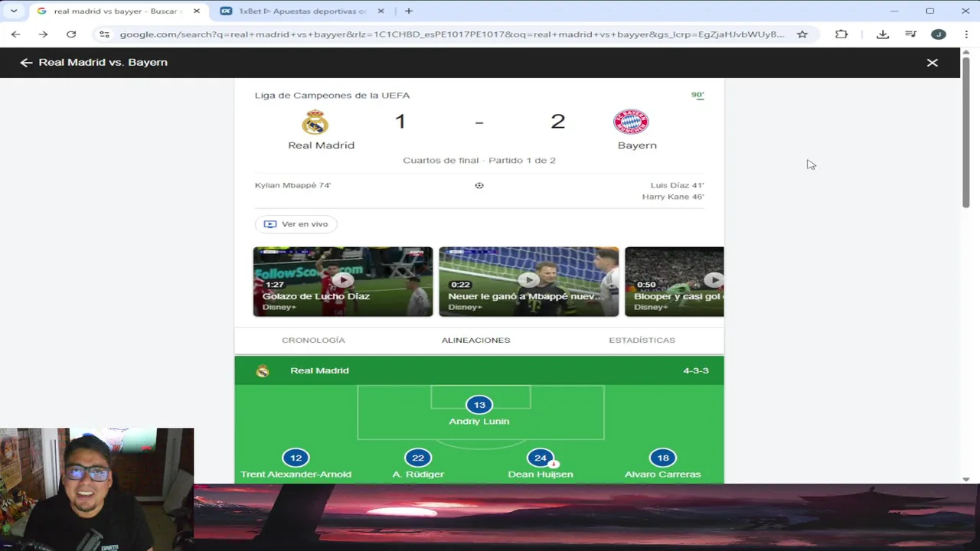The height and width of the screenshot is (551, 980).
Task: Click the page vertical scrollbar thumb
Action: coord(966,132)
